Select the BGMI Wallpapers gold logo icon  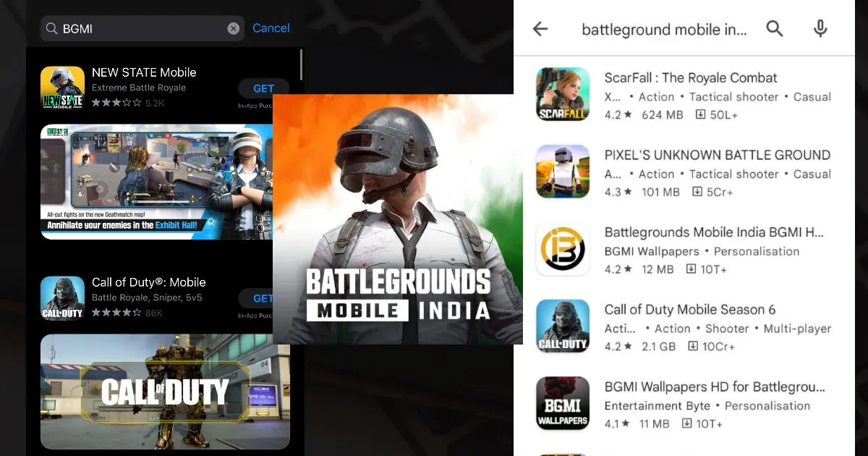tap(562, 248)
